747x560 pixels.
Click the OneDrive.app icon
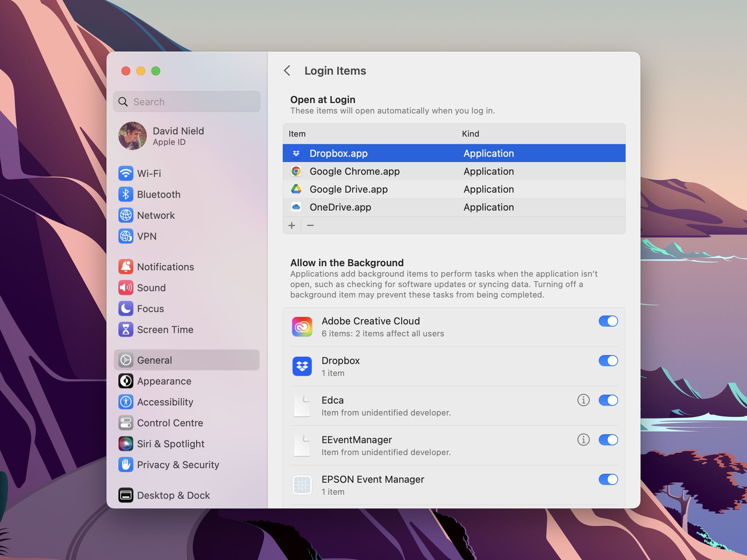295,207
